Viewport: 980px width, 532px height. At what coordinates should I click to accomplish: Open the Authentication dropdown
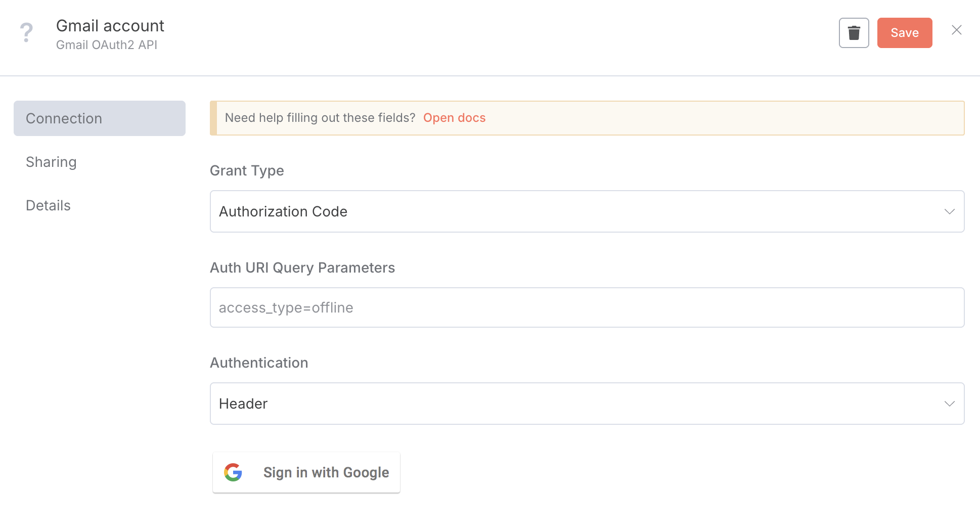[587, 404]
